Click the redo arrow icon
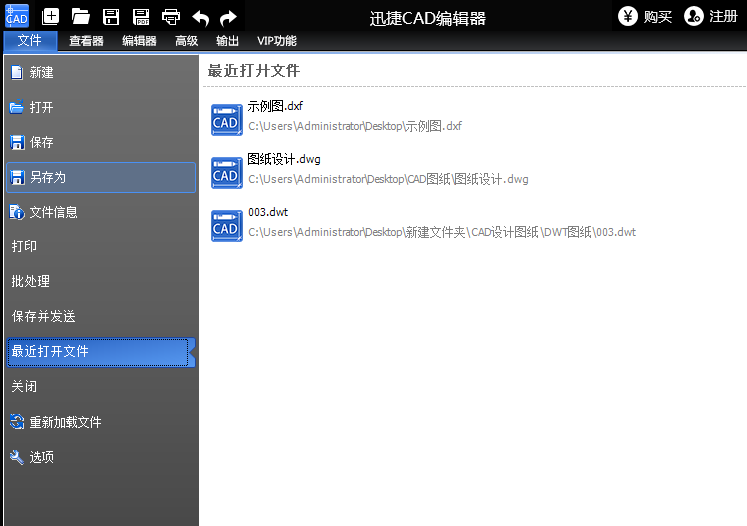 [x=228, y=17]
